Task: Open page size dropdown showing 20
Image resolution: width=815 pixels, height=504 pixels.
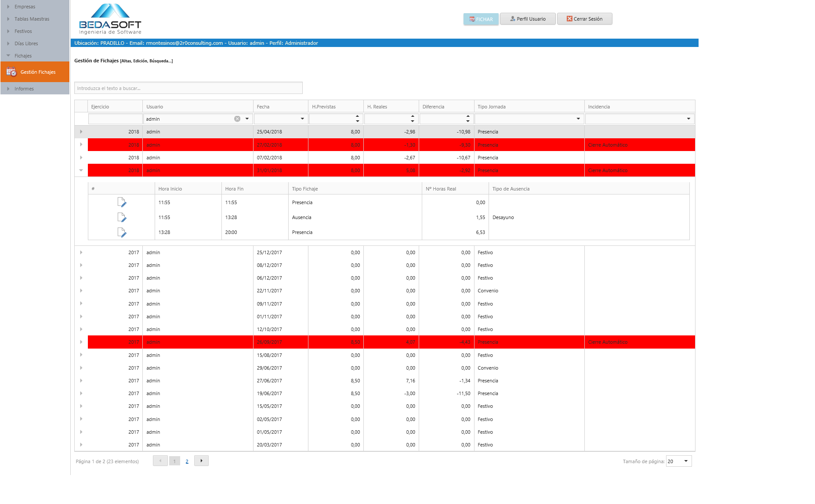Action: [686, 461]
